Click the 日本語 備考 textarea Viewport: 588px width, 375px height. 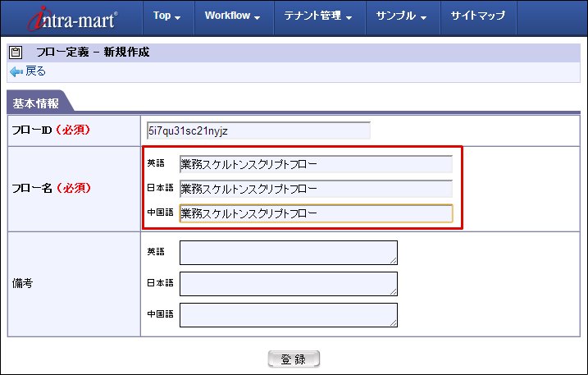(x=289, y=284)
